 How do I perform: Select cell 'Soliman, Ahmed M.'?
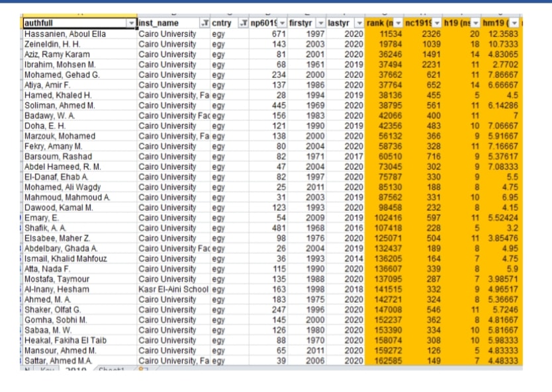point(79,106)
